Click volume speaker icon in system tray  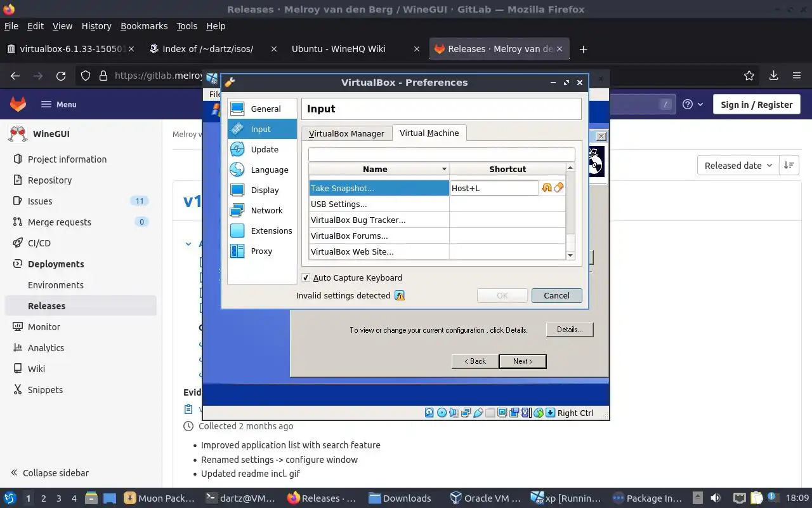[715, 498]
